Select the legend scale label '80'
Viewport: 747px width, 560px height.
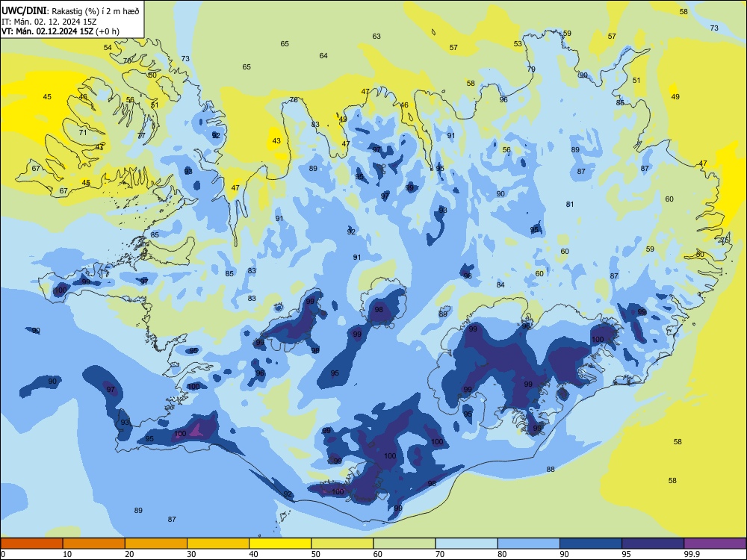[x=502, y=554]
